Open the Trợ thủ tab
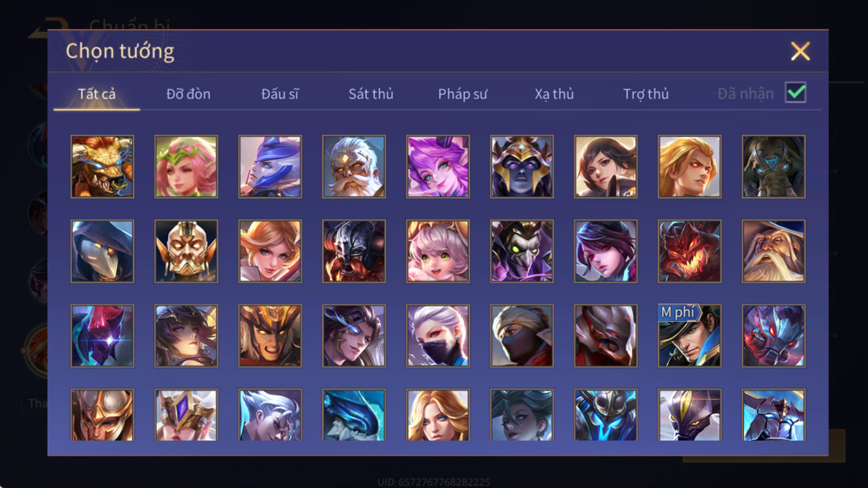The image size is (868, 488). pyautogui.click(x=646, y=94)
